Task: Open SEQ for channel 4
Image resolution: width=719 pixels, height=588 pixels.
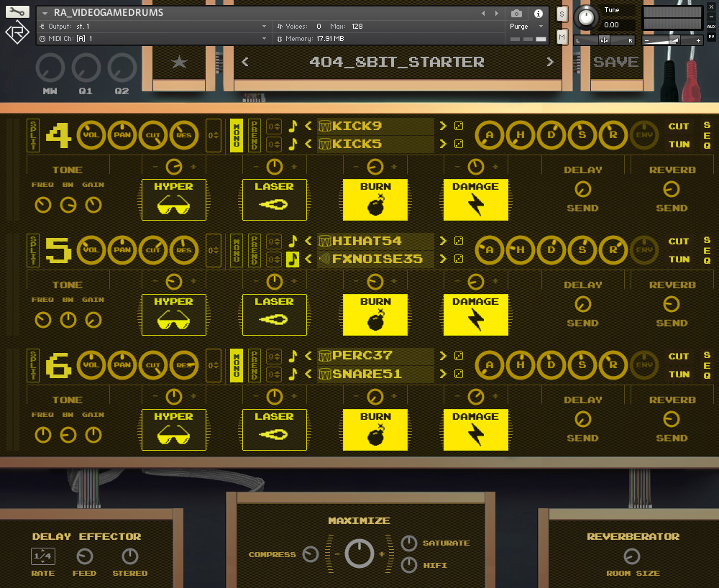Action: pos(707,135)
